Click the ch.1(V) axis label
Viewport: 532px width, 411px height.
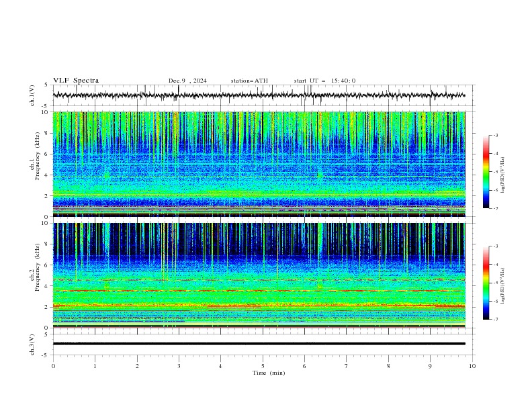click(32, 95)
